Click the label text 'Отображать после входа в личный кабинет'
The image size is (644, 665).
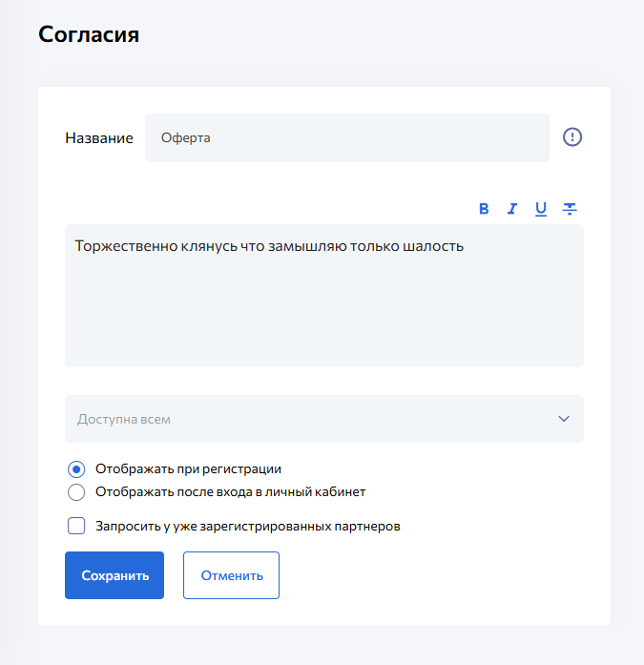pyautogui.click(x=231, y=492)
